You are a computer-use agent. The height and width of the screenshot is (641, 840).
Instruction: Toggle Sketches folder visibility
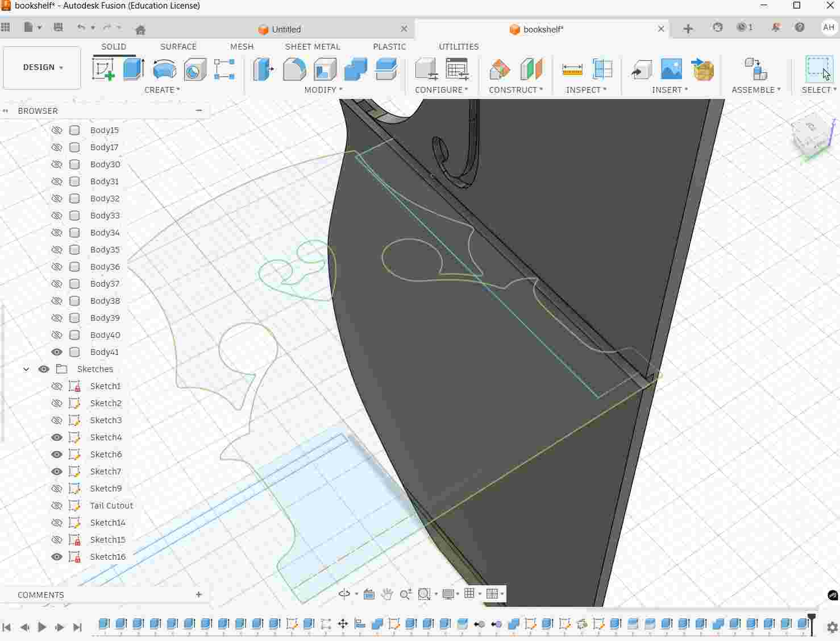point(44,369)
